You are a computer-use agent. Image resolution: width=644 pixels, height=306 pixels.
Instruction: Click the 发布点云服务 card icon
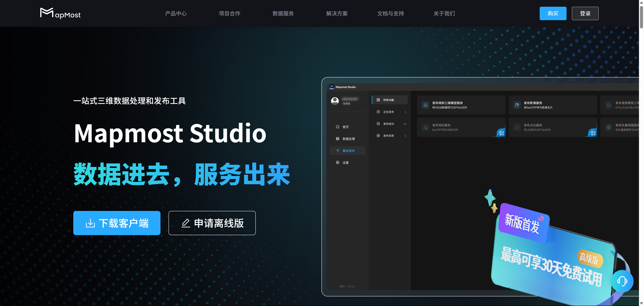(x=517, y=127)
